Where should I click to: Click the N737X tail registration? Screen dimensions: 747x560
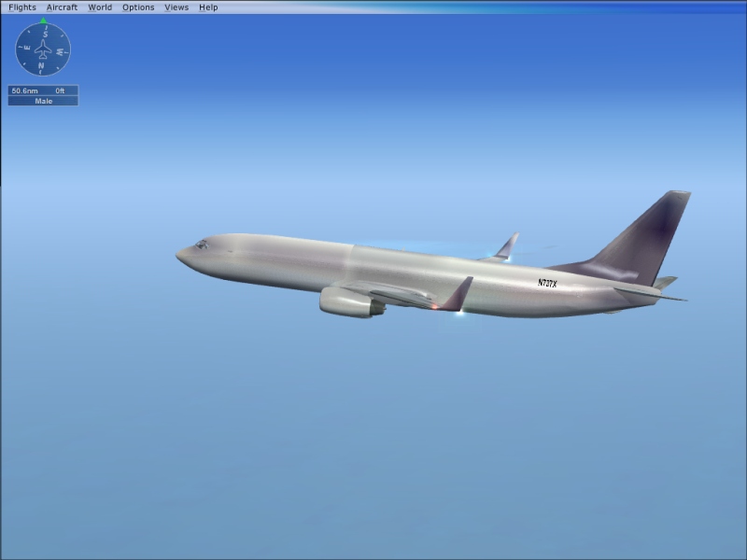coord(547,284)
